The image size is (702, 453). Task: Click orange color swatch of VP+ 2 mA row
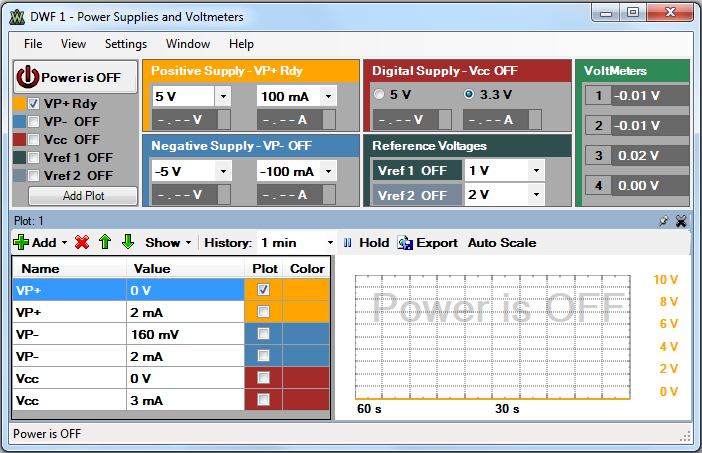coord(306,312)
